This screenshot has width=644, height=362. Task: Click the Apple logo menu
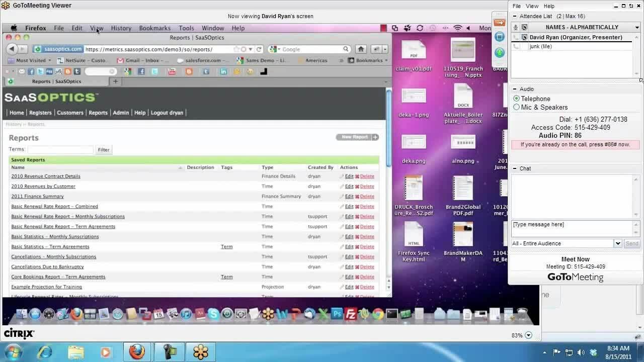click(x=14, y=28)
